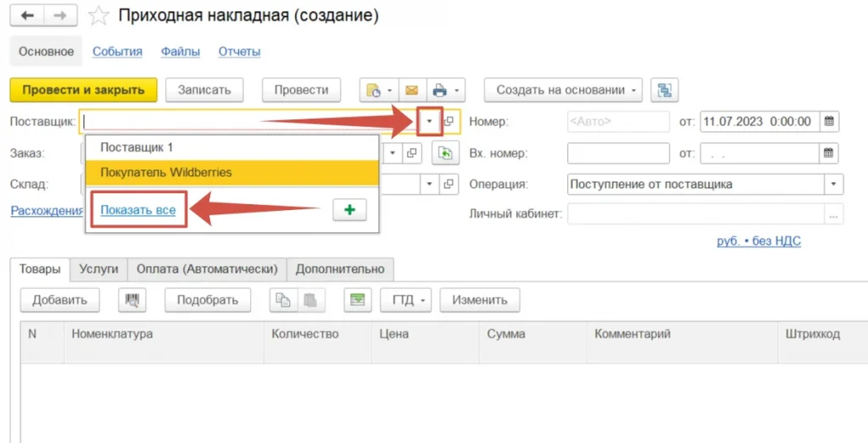Click the envelope email icon in toolbar
868x443 pixels.
pos(411,90)
